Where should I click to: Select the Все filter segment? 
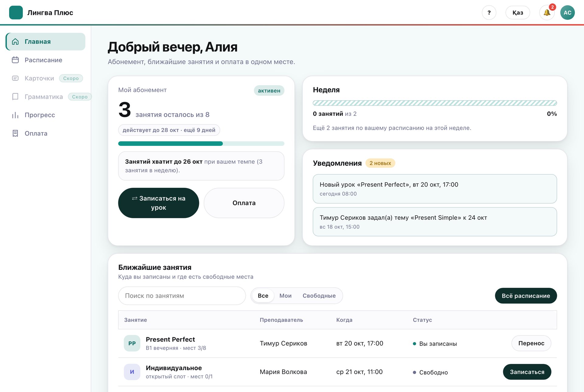263,296
